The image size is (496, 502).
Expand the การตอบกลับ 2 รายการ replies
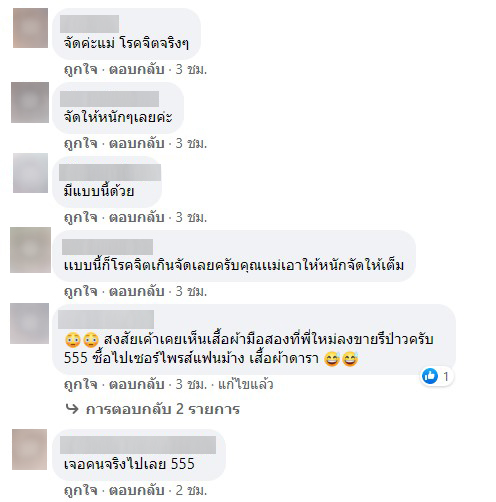(x=163, y=409)
